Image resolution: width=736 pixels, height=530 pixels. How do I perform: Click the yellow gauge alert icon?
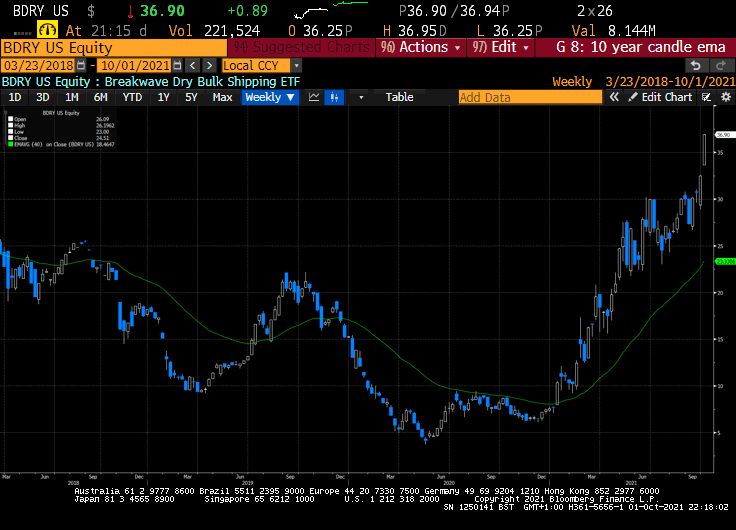click(47, 30)
